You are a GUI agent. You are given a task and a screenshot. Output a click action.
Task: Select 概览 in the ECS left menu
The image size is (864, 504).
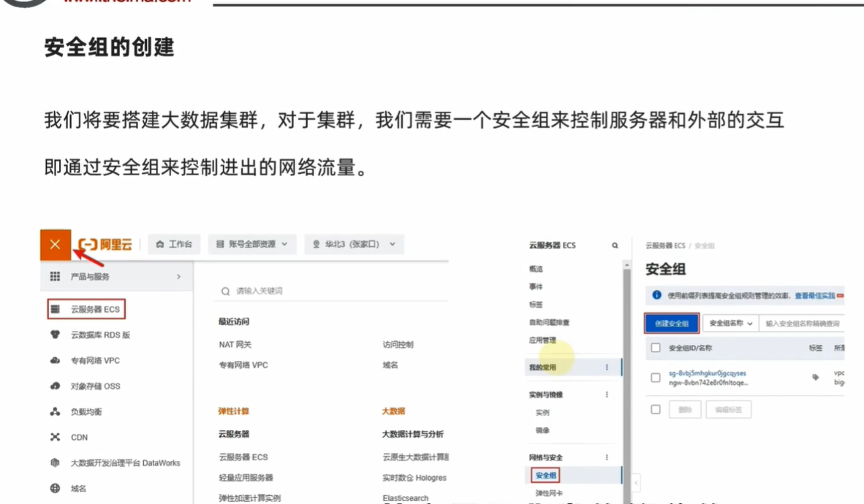click(x=536, y=269)
